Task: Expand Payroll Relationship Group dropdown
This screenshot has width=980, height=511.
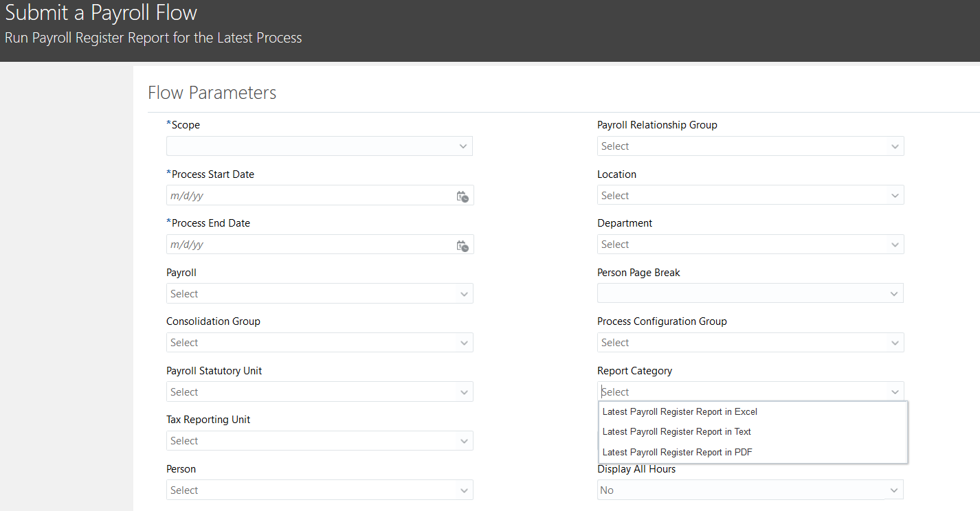Action: [895, 146]
